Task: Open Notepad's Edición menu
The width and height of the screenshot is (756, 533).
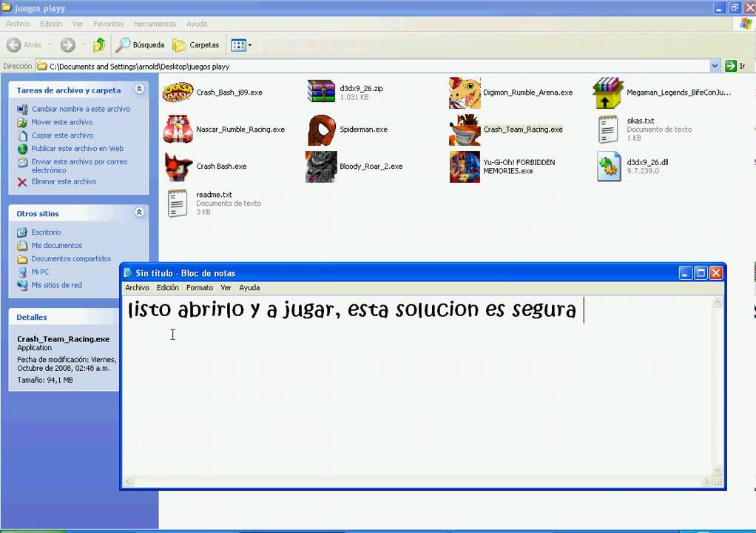Action: pos(167,287)
